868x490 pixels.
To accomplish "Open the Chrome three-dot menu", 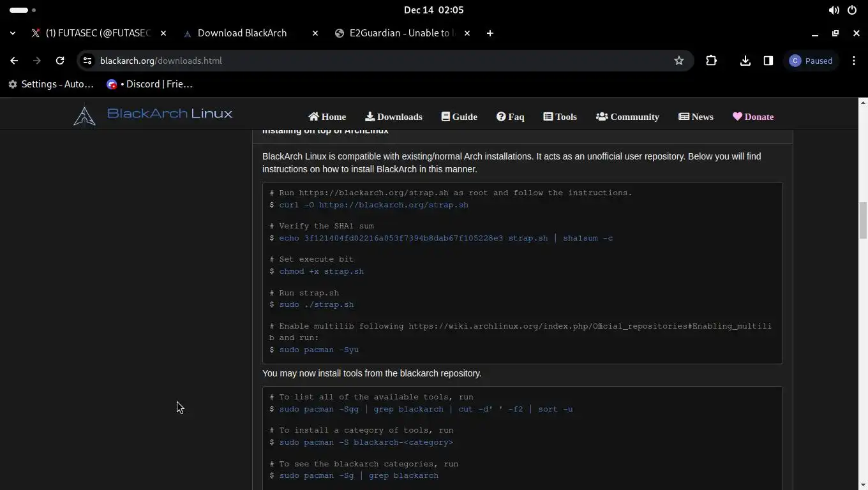I will (854, 61).
